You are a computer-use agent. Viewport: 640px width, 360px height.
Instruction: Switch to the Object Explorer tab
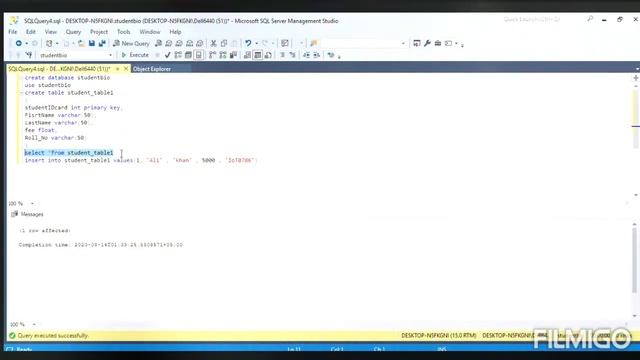point(152,69)
